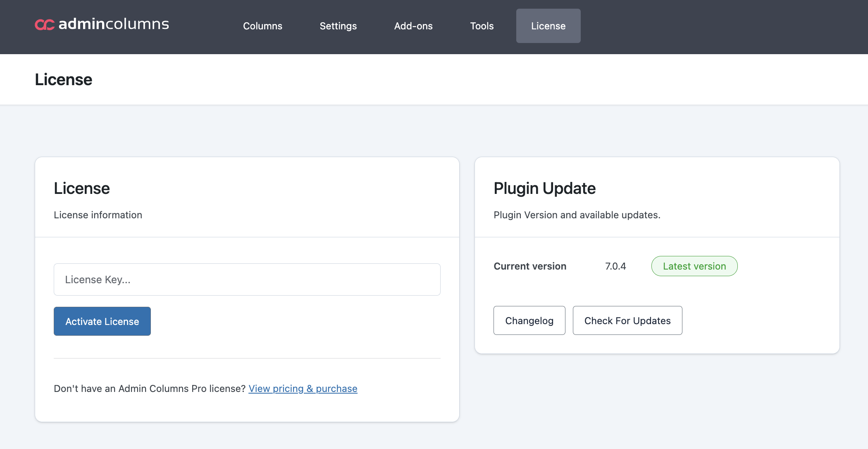Follow the View pricing & purchase link
Screen dimensions: 868x449
pos(303,389)
